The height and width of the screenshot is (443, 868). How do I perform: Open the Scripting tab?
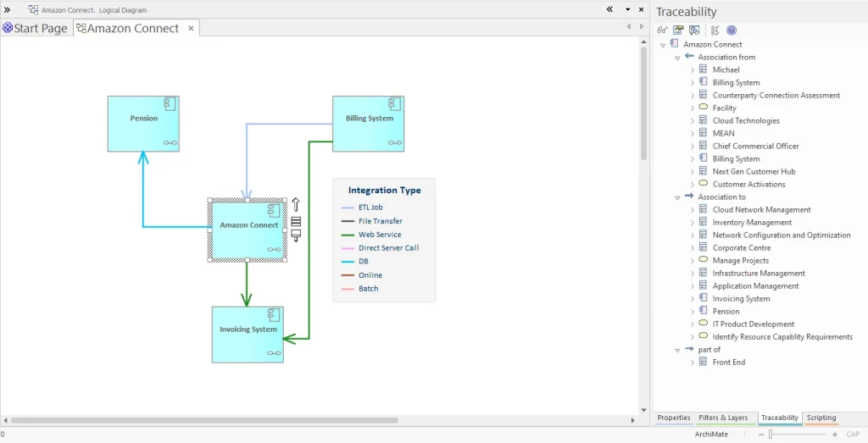[821, 418]
